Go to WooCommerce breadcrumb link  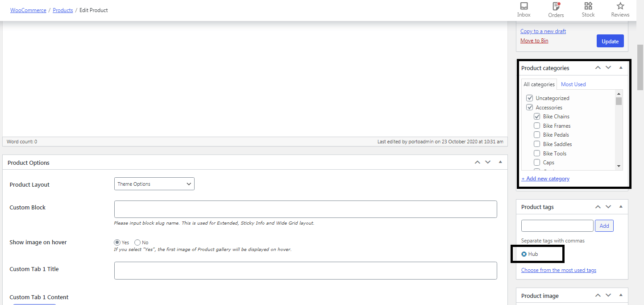click(28, 10)
